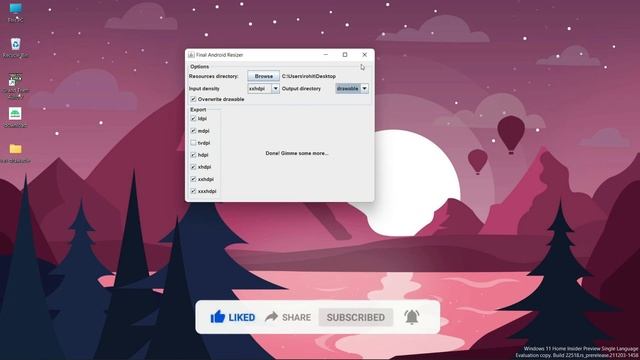This screenshot has height=360, width=640.
Task: Click the SUBSCRIBED button
Action: click(356, 317)
